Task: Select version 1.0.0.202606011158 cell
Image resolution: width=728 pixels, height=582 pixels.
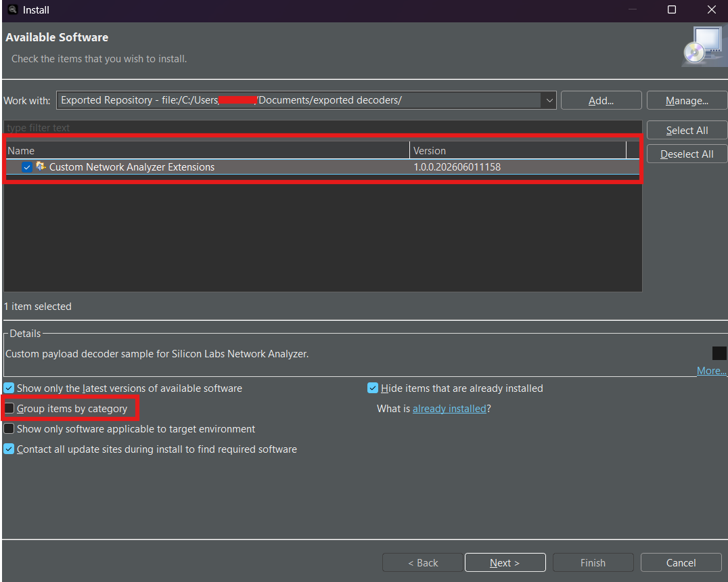Action: [x=457, y=167]
